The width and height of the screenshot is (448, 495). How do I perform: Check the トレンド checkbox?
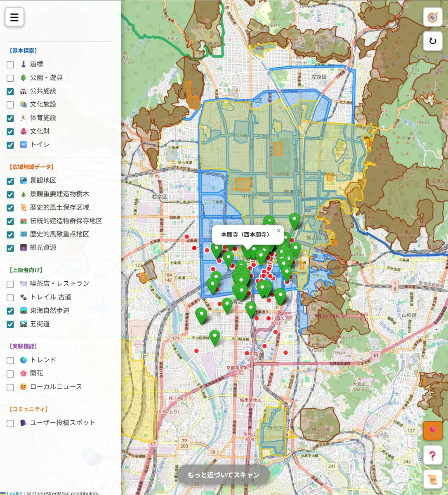point(10,360)
